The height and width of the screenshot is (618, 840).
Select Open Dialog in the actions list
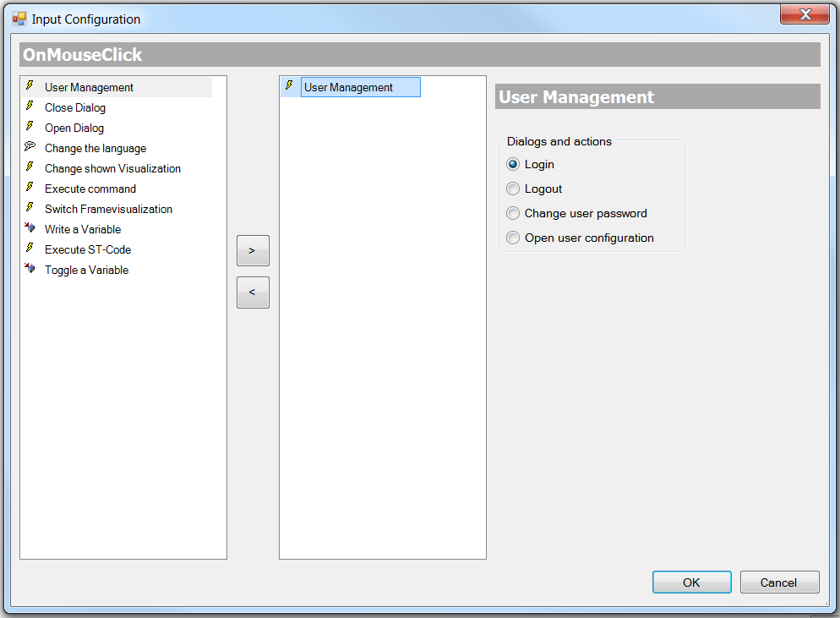pyautogui.click(x=74, y=129)
